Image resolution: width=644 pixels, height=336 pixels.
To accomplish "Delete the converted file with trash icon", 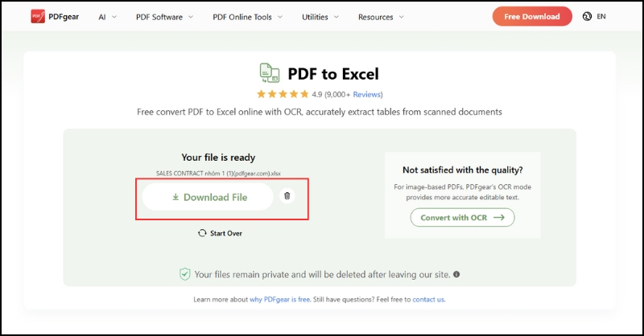I will tap(287, 195).
